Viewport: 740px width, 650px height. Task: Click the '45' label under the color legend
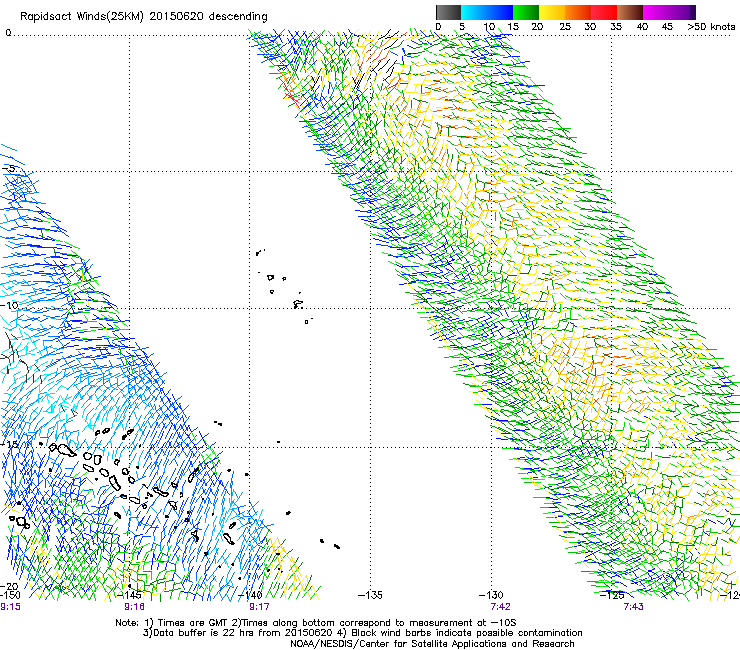pyautogui.click(x=667, y=27)
